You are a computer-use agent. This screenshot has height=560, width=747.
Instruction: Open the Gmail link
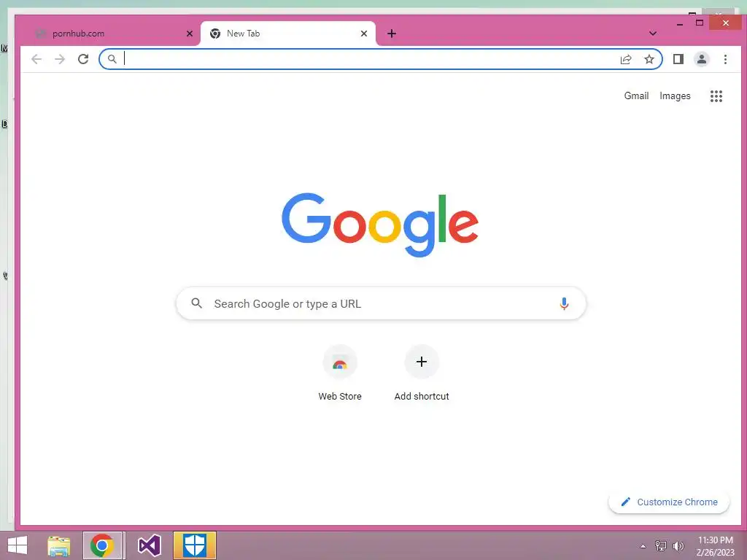pos(636,96)
